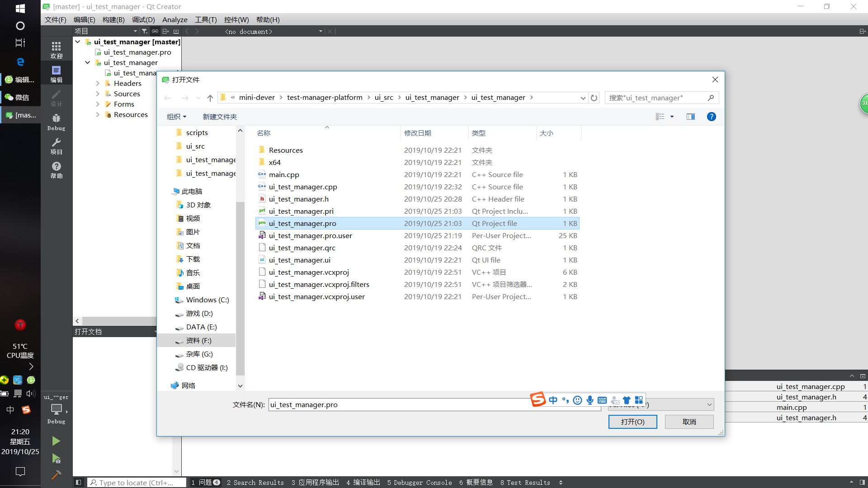Click the file name input field
The height and width of the screenshot is (488, 868).
[x=398, y=404]
